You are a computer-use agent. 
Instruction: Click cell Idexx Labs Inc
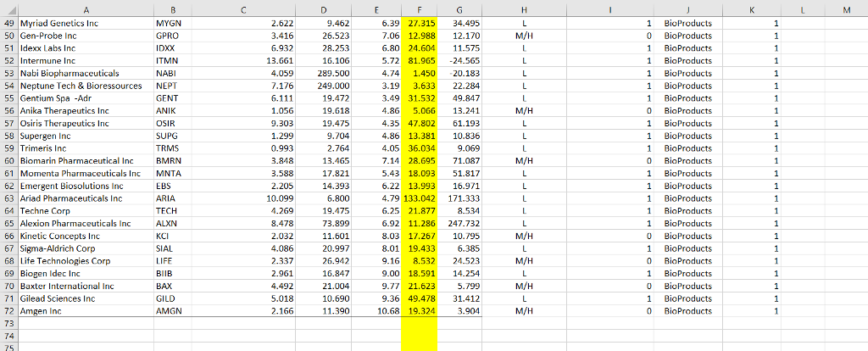[x=86, y=48]
